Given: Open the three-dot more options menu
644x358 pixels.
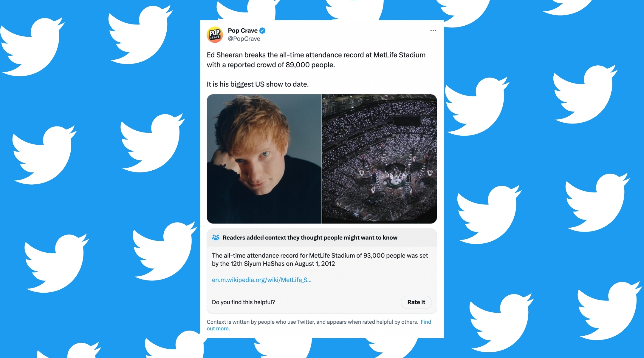Looking at the screenshot, I should tap(433, 31).
